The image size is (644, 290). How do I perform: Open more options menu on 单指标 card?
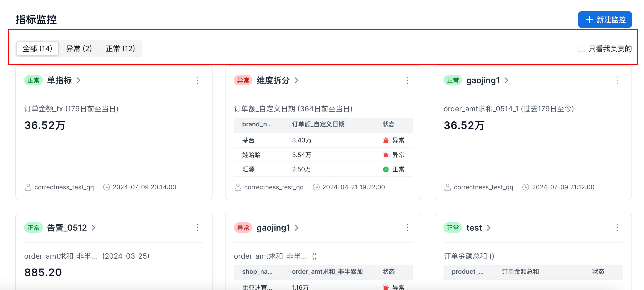tap(197, 80)
